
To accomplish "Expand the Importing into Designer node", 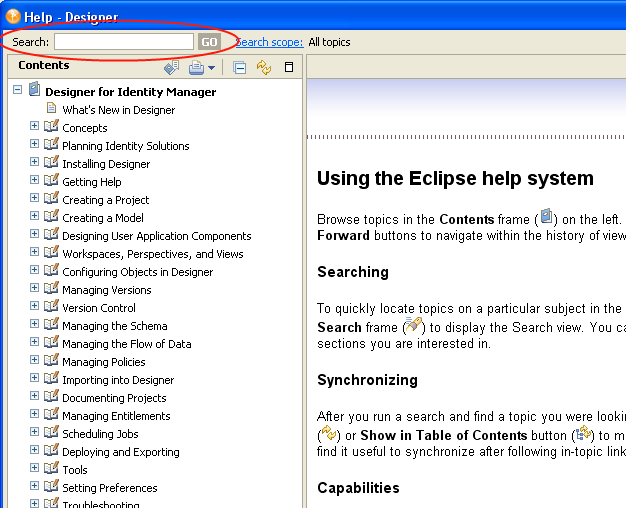I will tap(34, 377).
